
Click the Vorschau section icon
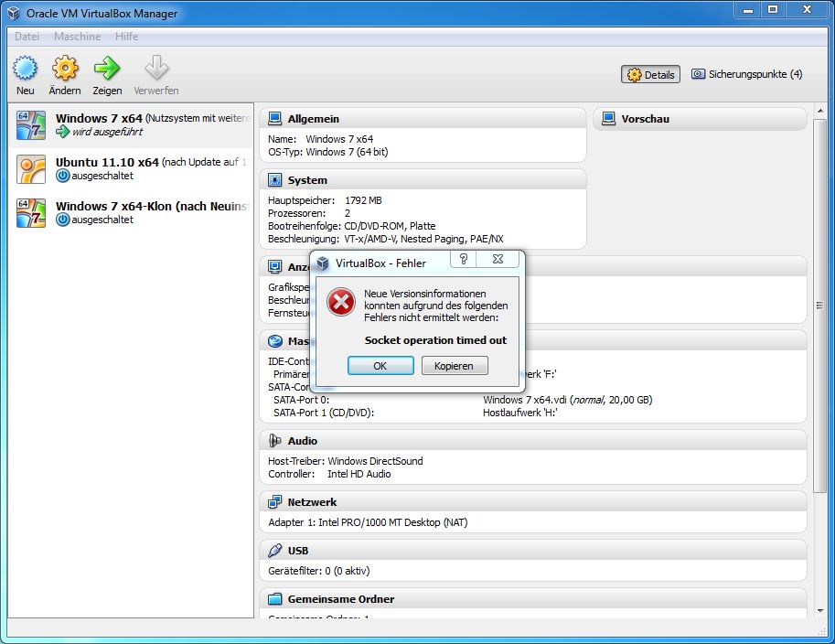pos(608,118)
